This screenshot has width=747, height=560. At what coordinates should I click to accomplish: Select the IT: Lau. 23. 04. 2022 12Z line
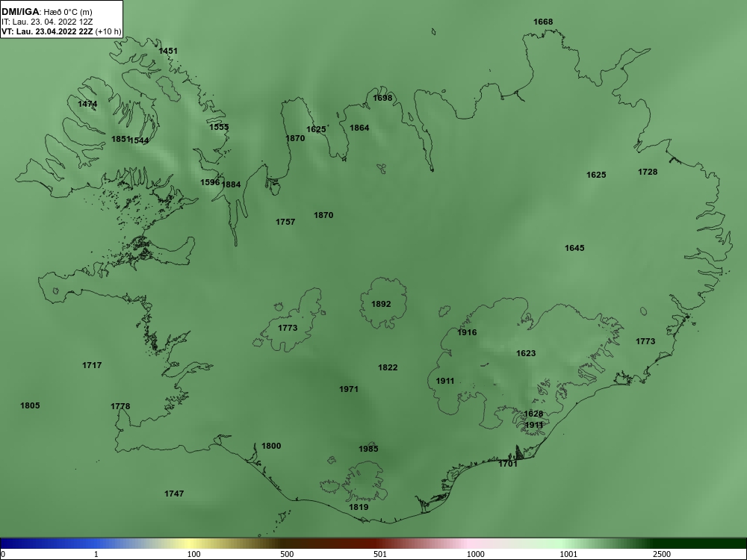pyautogui.click(x=47, y=22)
